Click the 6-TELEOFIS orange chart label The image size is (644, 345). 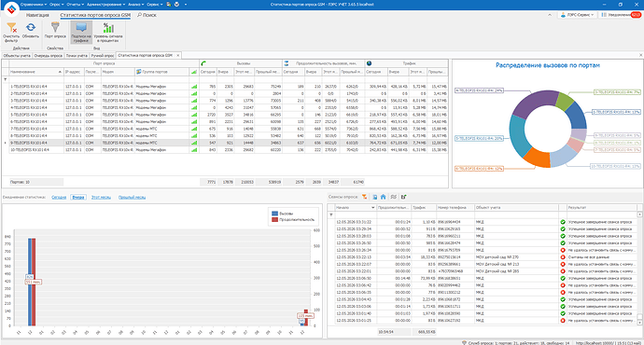480,169
